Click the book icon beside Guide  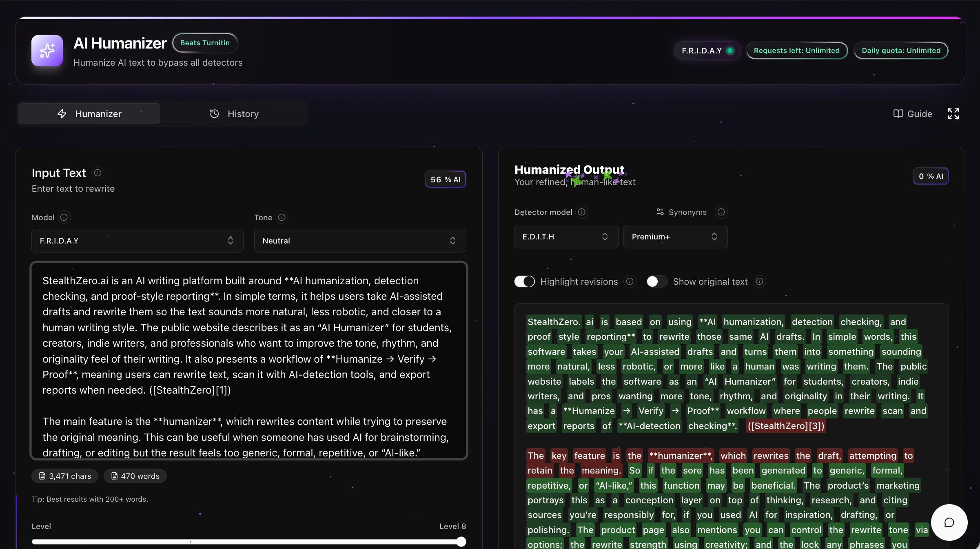898,114
